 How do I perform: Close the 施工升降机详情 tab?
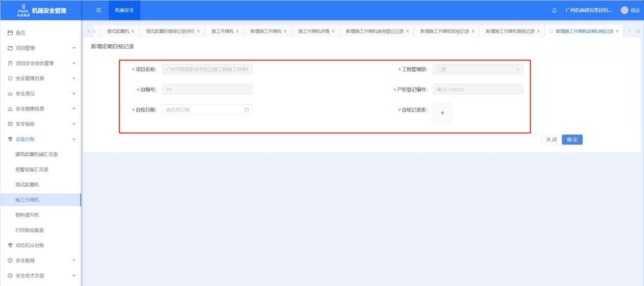pos(333,32)
